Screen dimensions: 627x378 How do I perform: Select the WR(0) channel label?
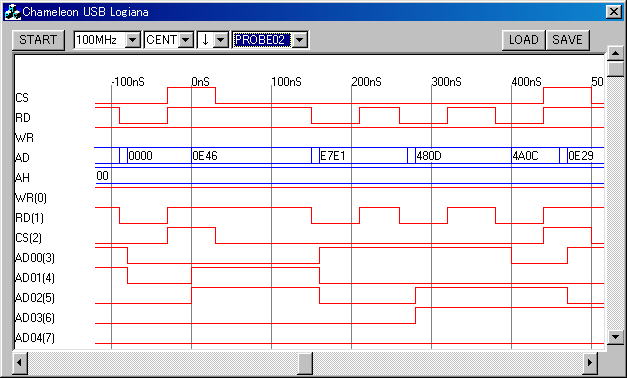pyautogui.click(x=31, y=198)
